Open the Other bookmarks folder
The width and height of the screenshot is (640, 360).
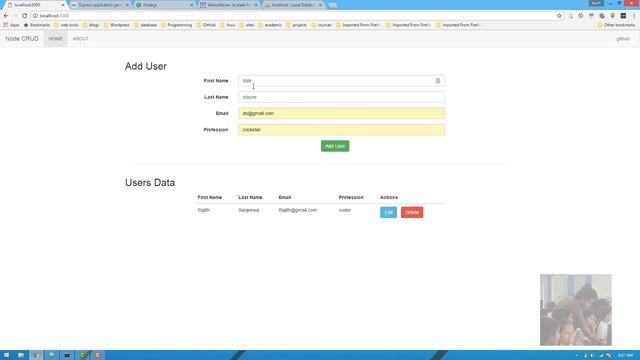616,25
